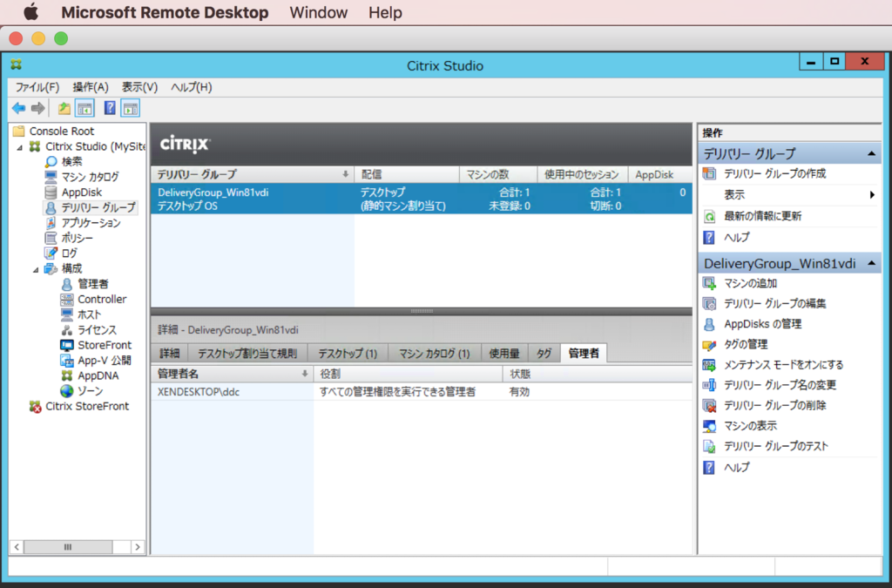Click the 配信 column header

[407, 174]
